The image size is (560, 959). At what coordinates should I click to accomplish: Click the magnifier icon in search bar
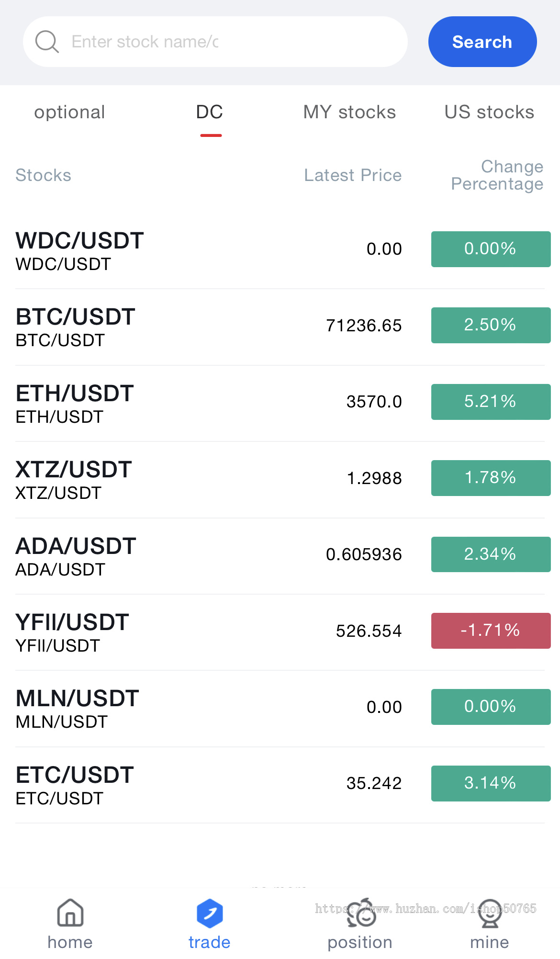click(47, 42)
